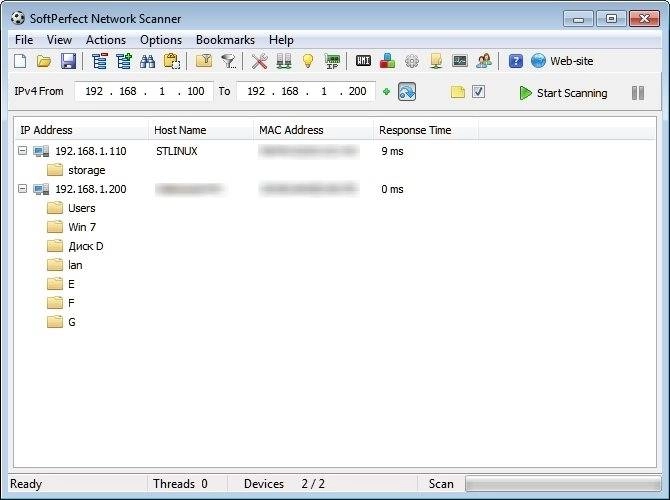
Task: Click Start Scanning button
Action: tap(563, 93)
